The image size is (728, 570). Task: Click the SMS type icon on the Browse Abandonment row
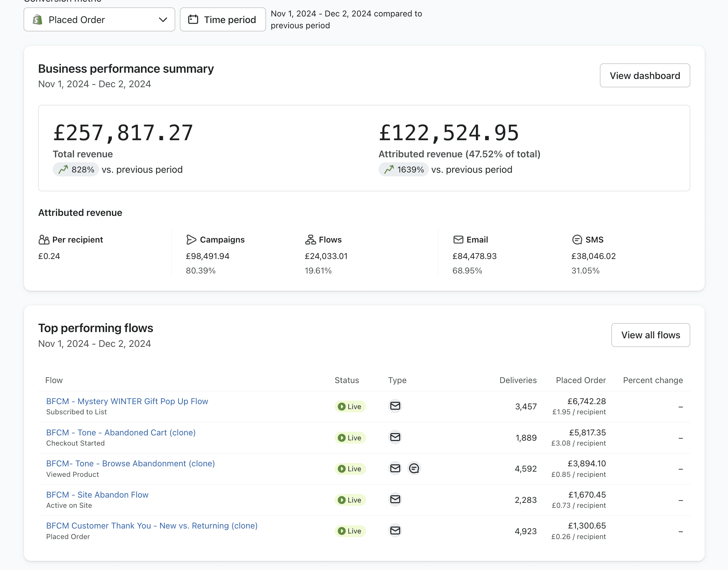(x=414, y=468)
